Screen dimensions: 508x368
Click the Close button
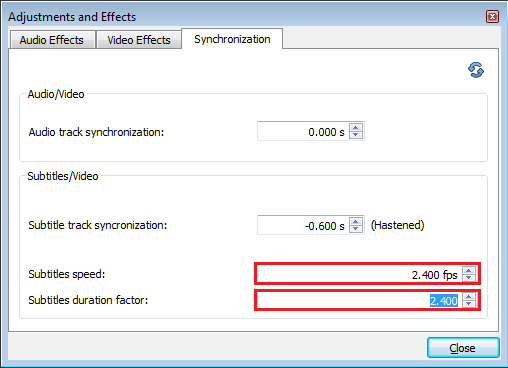click(463, 348)
